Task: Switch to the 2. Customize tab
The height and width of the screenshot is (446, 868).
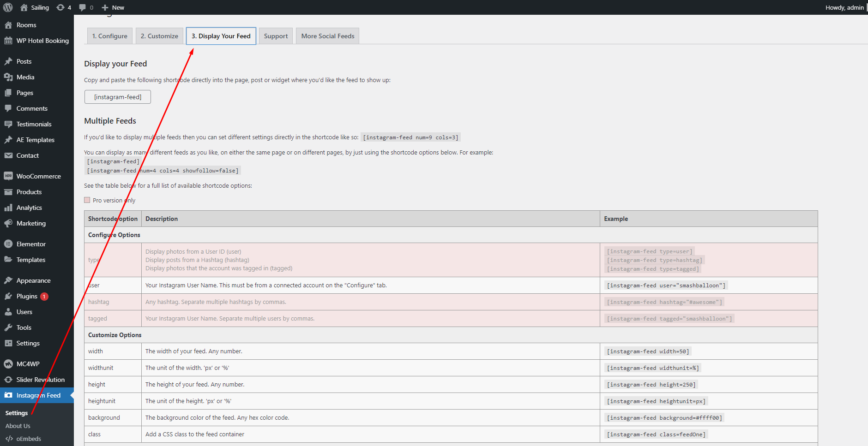Action: pos(159,36)
